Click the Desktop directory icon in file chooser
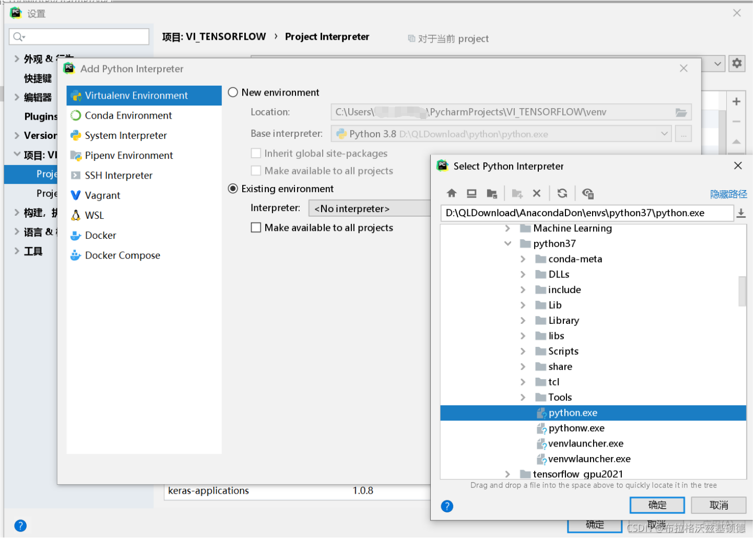 tap(471, 193)
